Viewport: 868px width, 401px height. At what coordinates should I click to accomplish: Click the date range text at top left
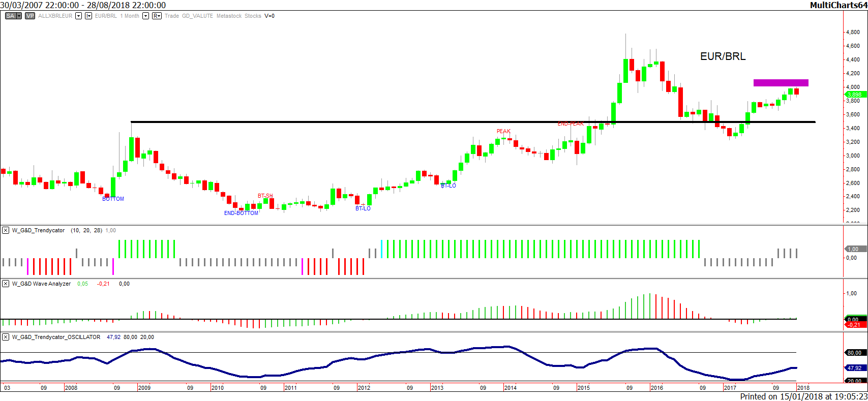83,5
